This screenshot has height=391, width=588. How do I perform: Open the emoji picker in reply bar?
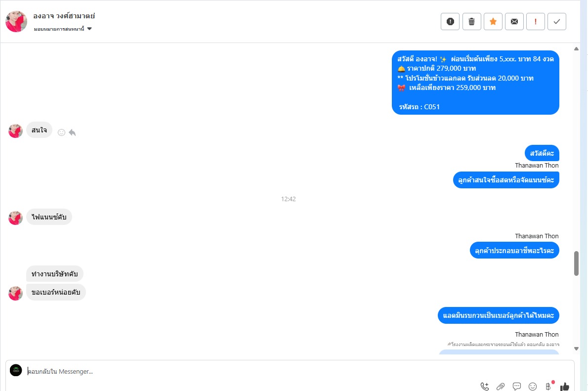[533, 386]
